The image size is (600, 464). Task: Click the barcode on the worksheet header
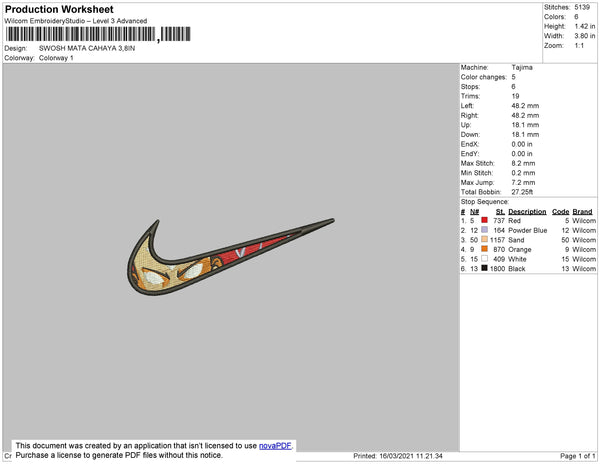(98, 34)
